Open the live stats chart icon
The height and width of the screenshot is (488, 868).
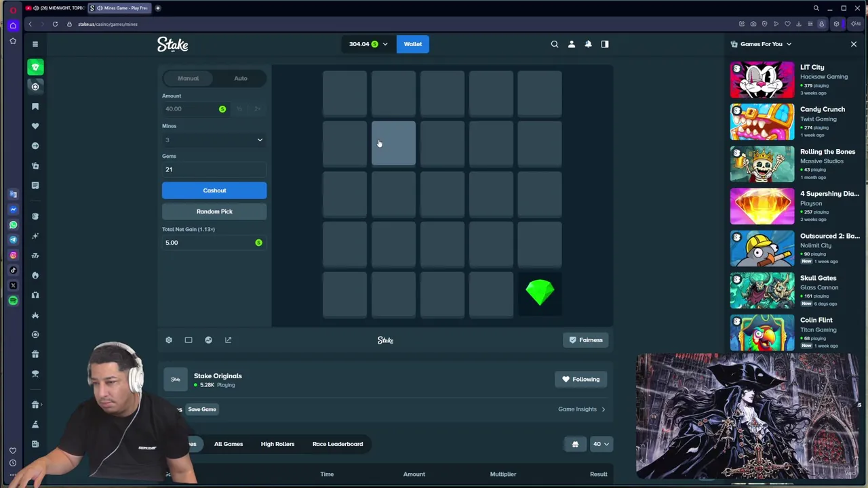pyautogui.click(x=208, y=340)
